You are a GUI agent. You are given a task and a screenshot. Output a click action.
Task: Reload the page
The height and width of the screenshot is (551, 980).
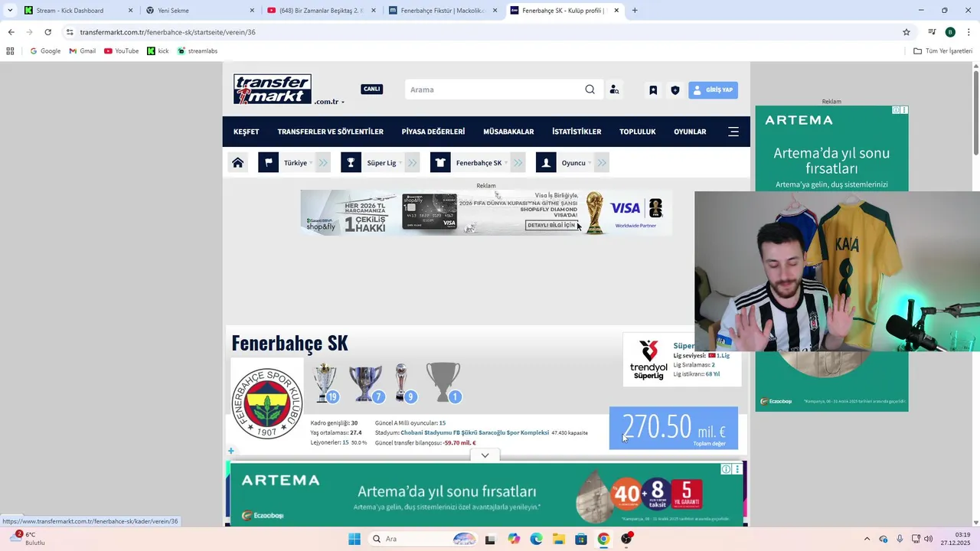tap(47, 32)
